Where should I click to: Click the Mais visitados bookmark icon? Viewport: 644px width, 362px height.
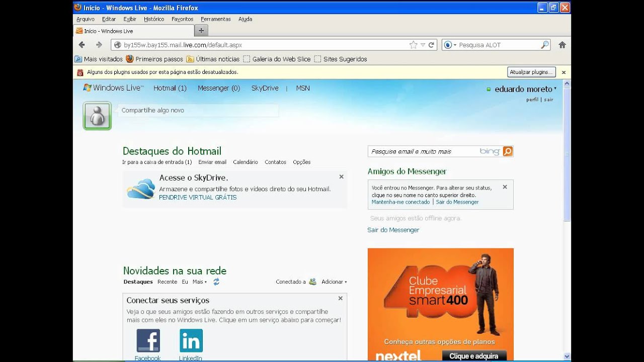click(x=78, y=59)
